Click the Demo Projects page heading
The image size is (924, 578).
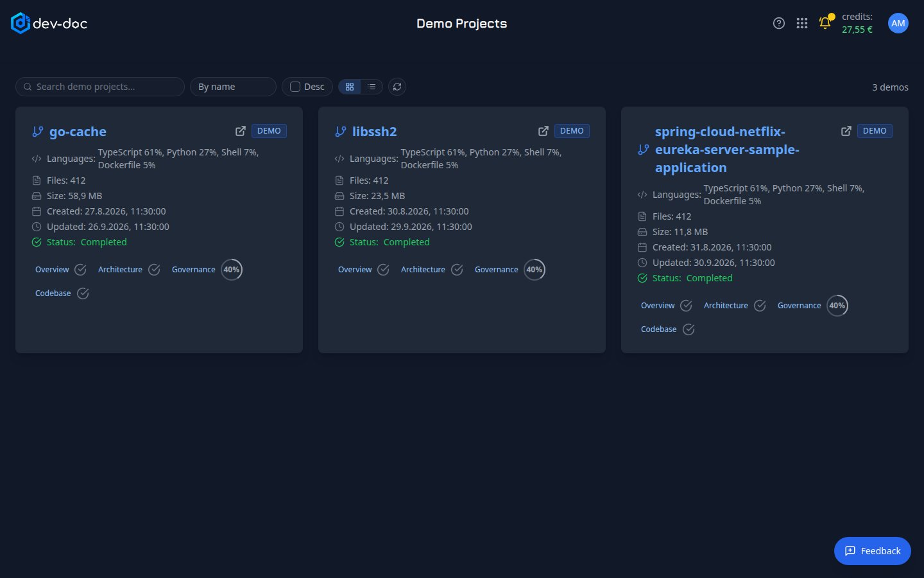click(462, 24)
